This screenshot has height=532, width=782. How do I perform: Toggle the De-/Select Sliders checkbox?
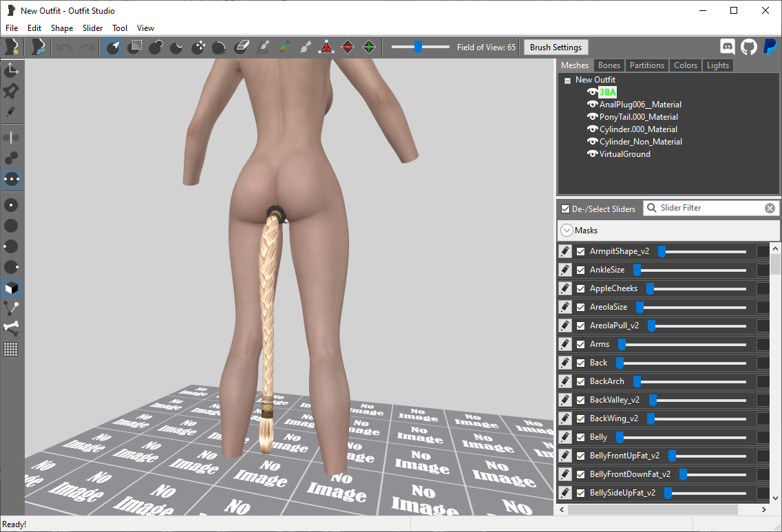point(566,209)
